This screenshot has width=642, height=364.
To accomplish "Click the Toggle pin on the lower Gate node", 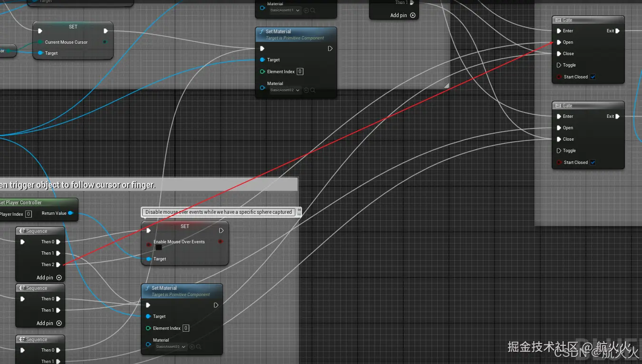I will point(559,151).
